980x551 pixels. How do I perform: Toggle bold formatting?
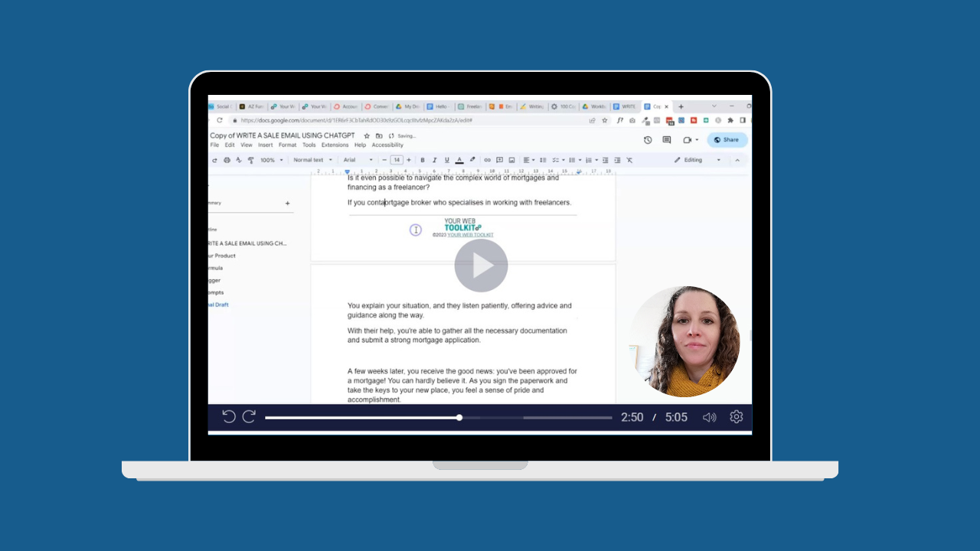[423, 160]
